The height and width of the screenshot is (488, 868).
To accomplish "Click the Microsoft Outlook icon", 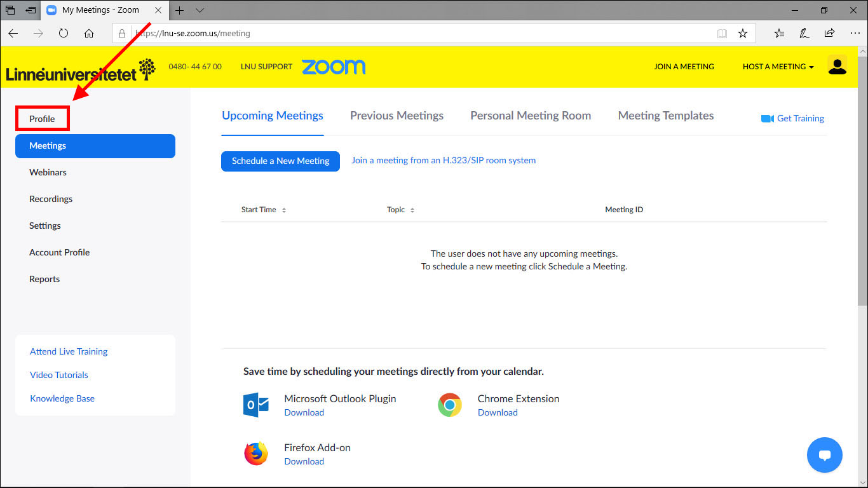I will [x=256, y=405].
